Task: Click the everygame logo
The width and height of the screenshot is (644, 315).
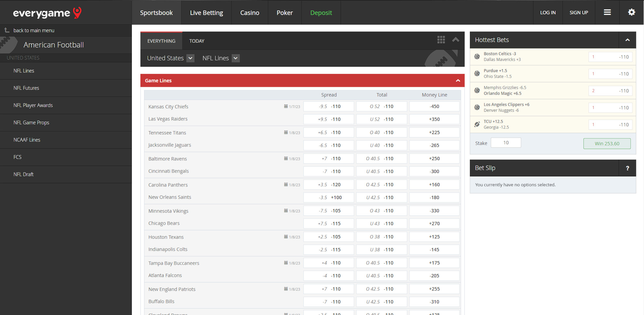Action: [x=47, y=13]
